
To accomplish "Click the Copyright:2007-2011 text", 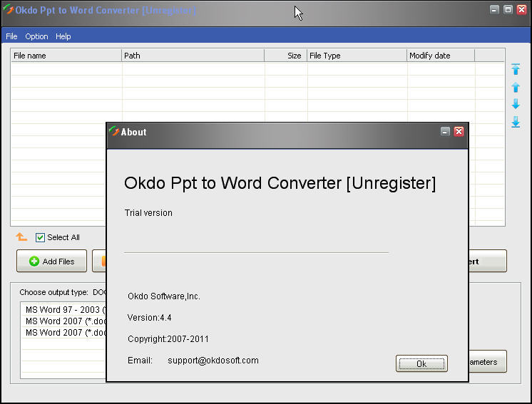I will coord(168,339).
